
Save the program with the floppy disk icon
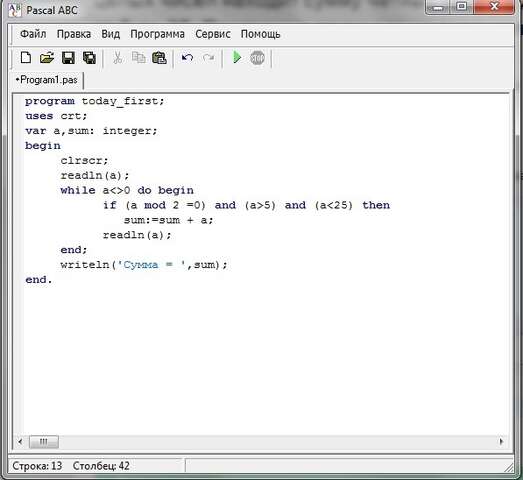coord(68,58)
